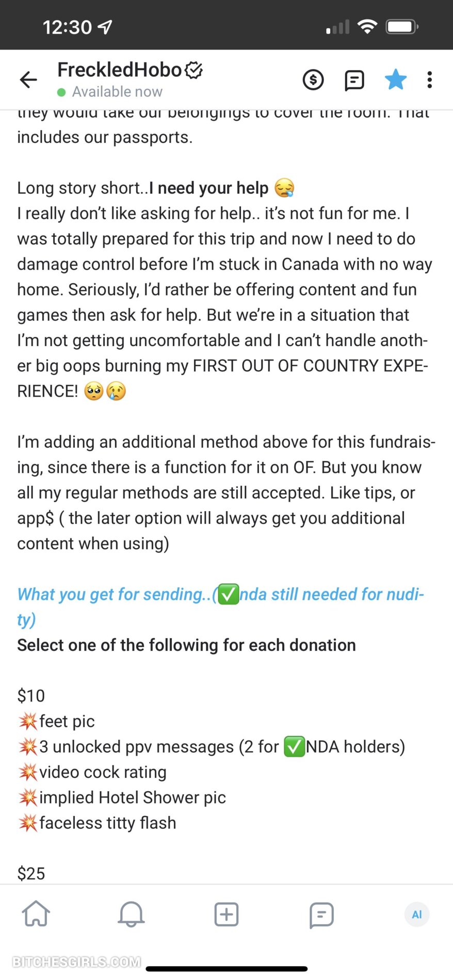The height and width of the screenshot is (980, 453).
Task: Open the three-dot more options menu
Action: pyautogui.click(x=429, y=80)
